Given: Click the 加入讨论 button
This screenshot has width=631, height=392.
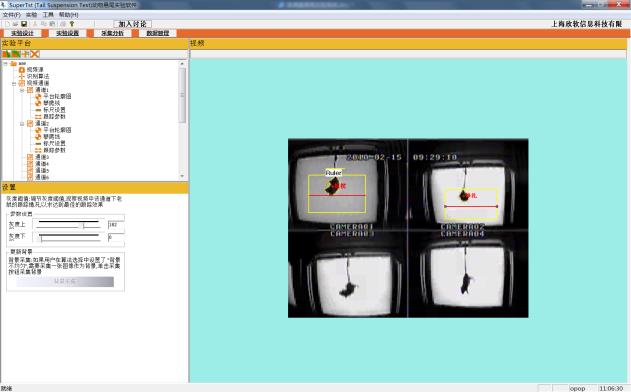Looking at the screenshot, I should [132, 24].
